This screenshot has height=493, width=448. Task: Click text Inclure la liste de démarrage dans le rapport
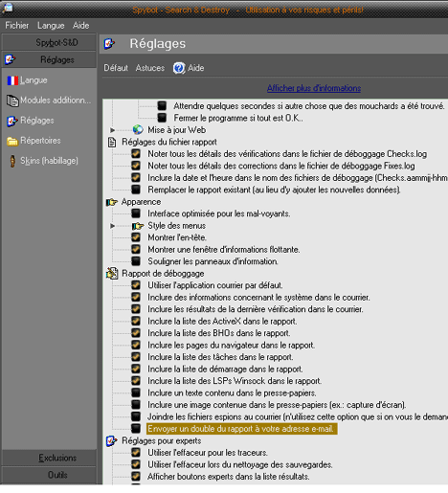coord(225,369)
